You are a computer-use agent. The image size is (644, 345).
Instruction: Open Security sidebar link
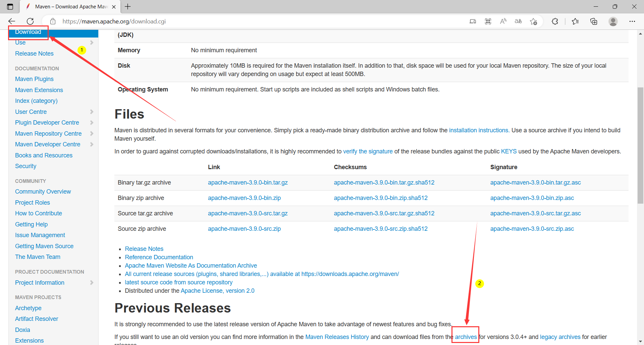click(x=25, y=166)
